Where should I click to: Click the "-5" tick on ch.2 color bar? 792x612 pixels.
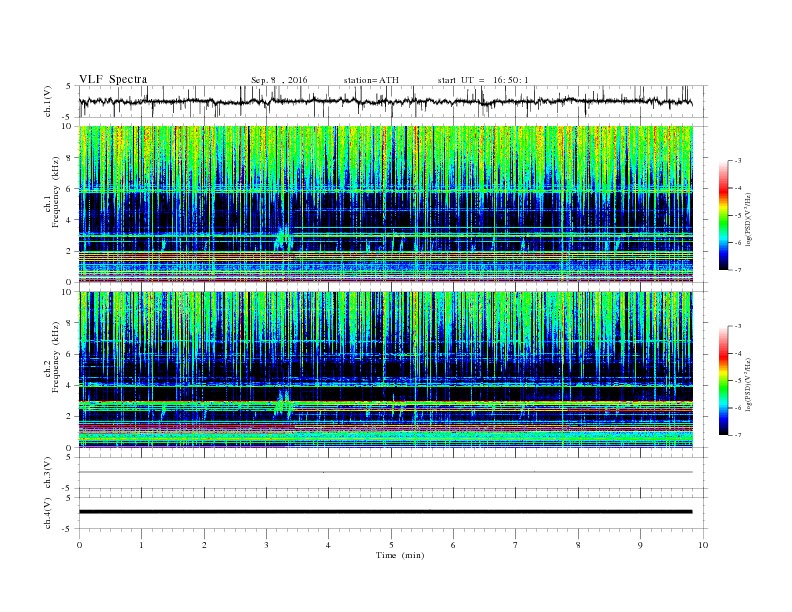click(x=738, y=381)
